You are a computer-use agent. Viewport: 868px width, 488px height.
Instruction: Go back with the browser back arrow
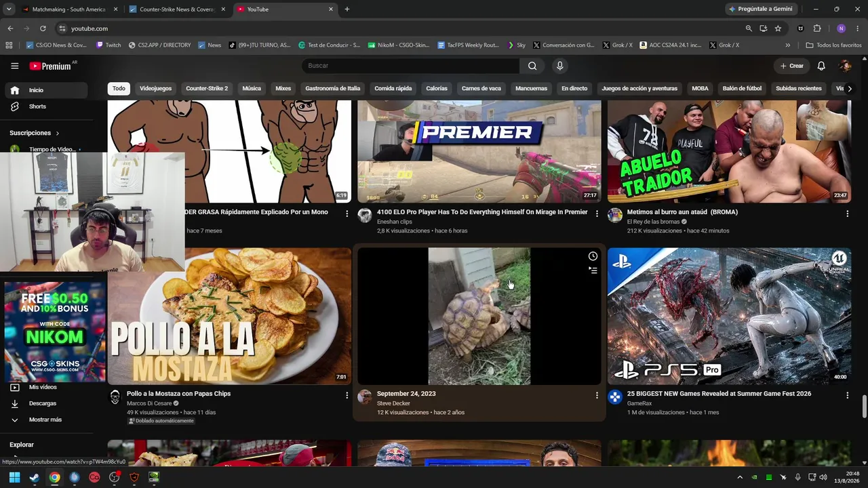[x=10, y=28]
